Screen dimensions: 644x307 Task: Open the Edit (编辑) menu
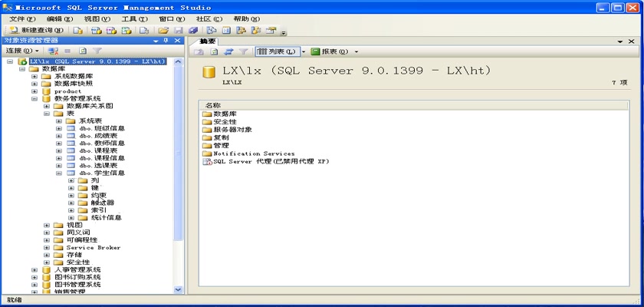pyautogui.click(x=60, y=19)
